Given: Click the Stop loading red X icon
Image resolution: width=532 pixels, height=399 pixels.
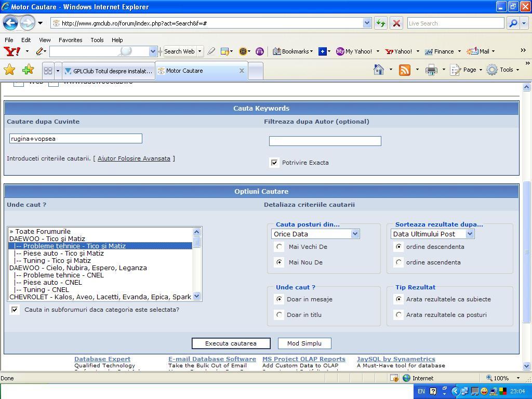Looking at the screenshot, I should coord(396,23).
